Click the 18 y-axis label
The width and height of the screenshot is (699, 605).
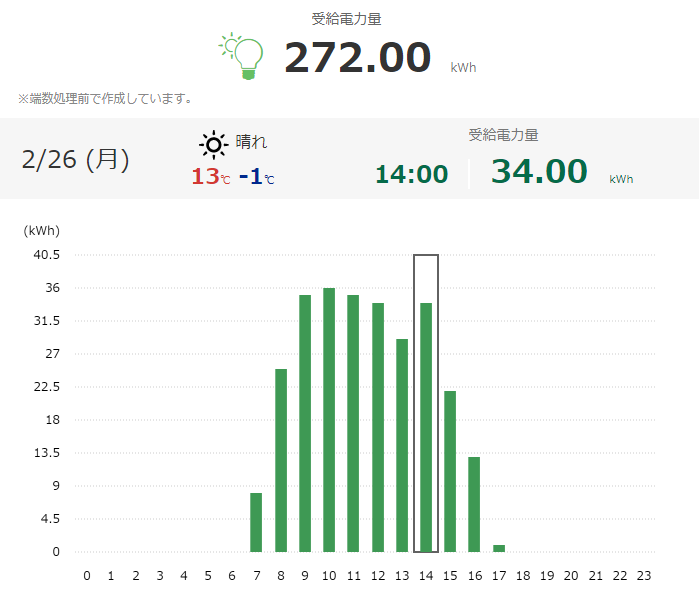(x=53, y=420)
